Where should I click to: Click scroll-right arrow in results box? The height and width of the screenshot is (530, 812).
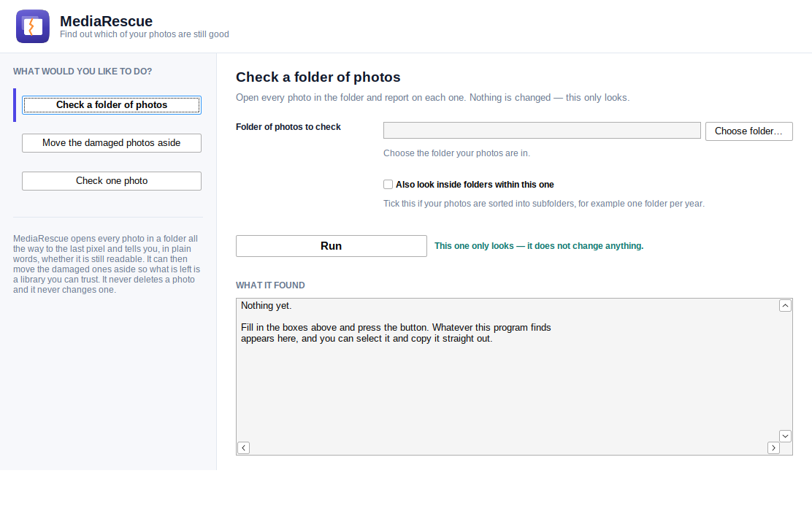point(773,448)
